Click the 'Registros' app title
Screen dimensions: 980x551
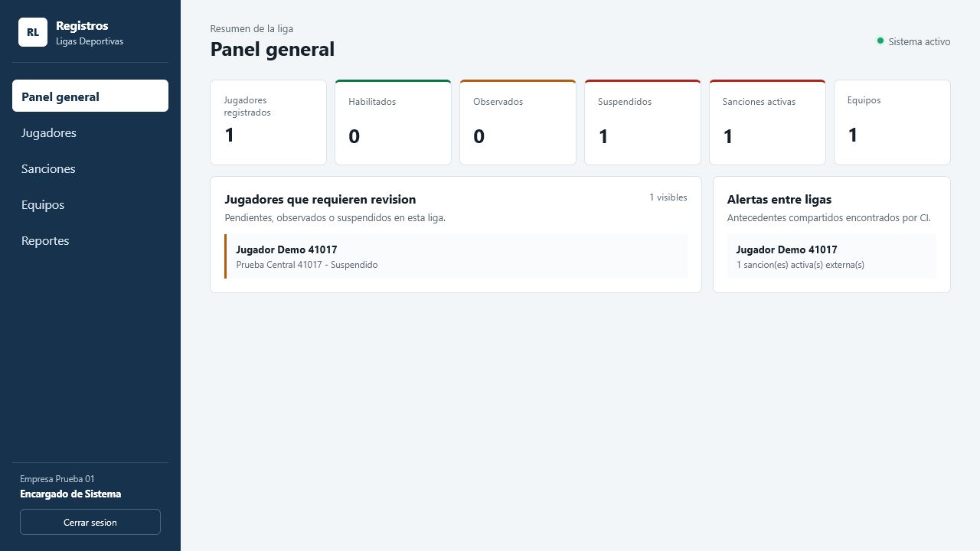click(x=82, y=26)
